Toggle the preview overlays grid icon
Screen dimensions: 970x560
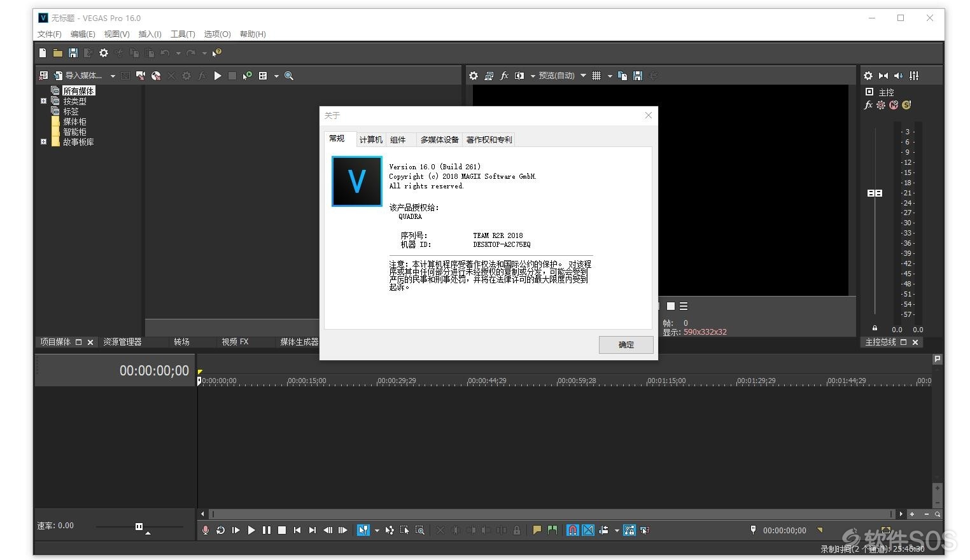pos(596,76)
